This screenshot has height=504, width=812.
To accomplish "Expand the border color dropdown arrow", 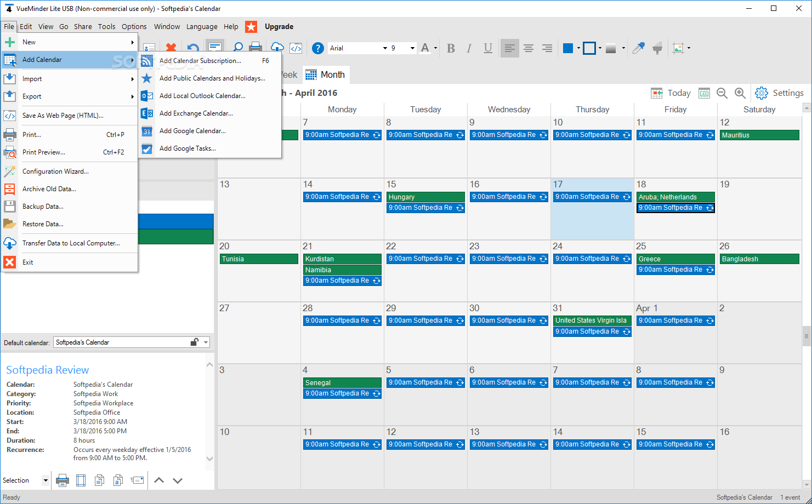I will [600, 48].
